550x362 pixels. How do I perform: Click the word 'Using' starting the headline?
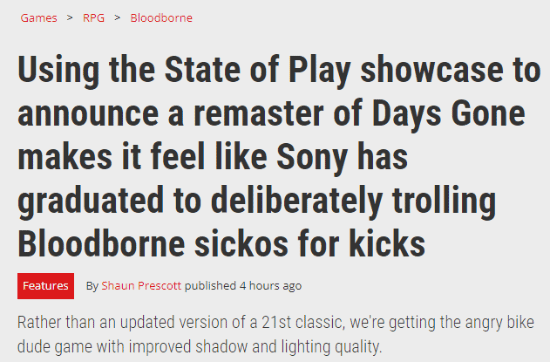(x=59, y=71)
